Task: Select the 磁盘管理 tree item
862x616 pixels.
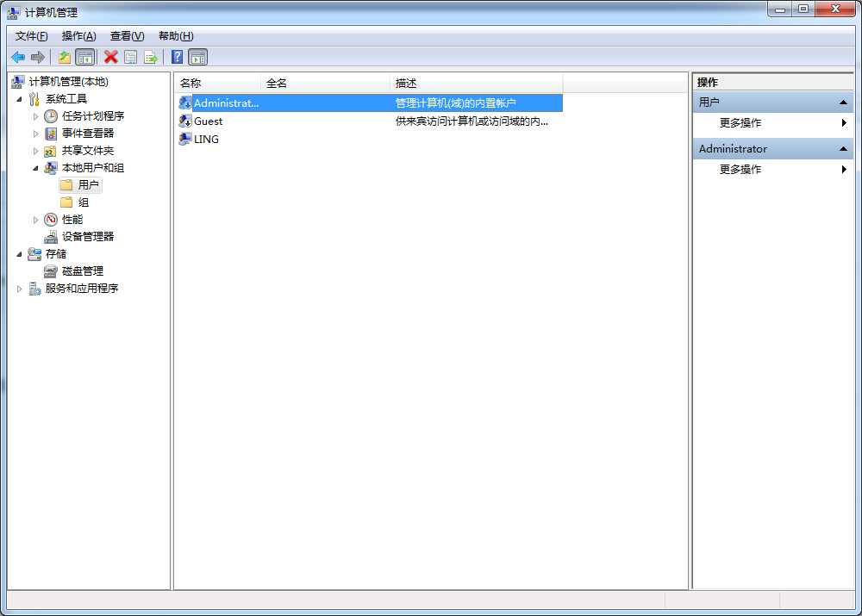Action: (x=83, y=271)
